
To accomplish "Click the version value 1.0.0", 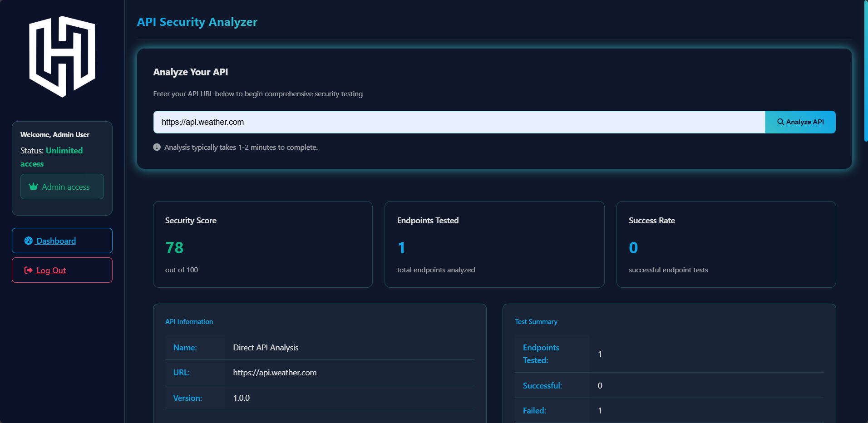I will click(x=241, y=398).
